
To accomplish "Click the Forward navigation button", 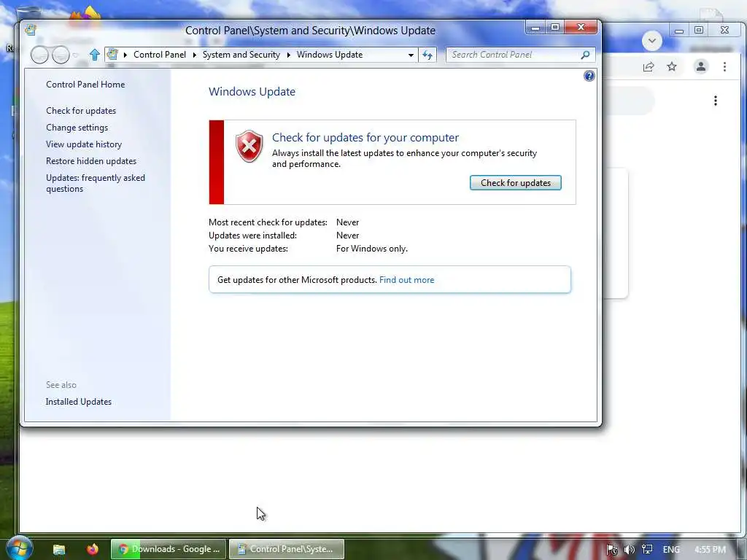I will (x=61, y=55).
